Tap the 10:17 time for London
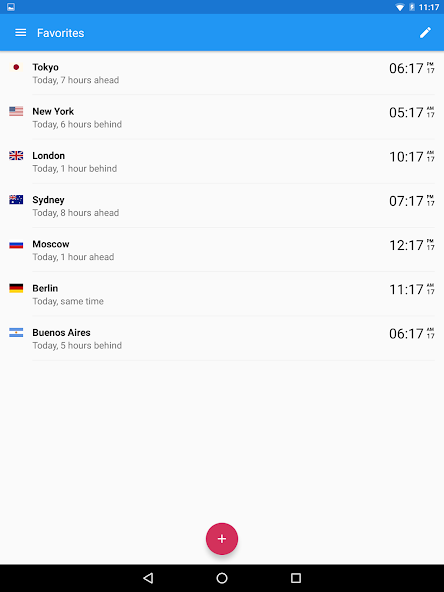Screen dimensions: 444x592 [406, 157]
